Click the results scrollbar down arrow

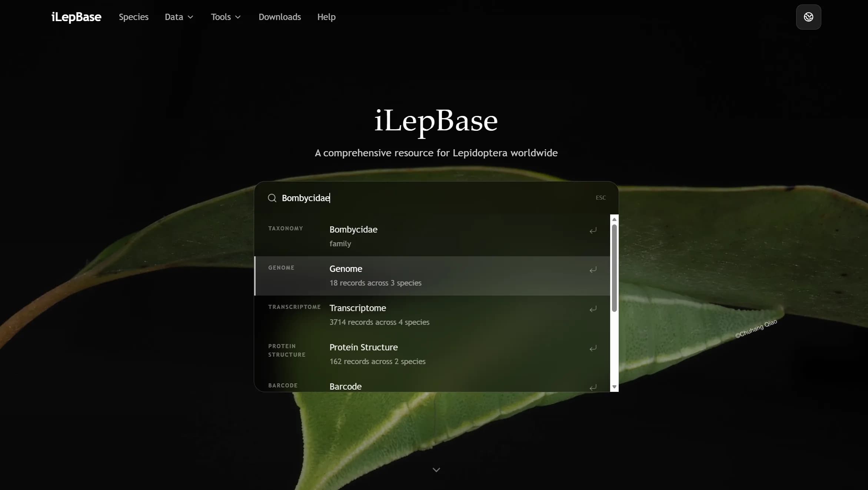click(x=614, y=387)
